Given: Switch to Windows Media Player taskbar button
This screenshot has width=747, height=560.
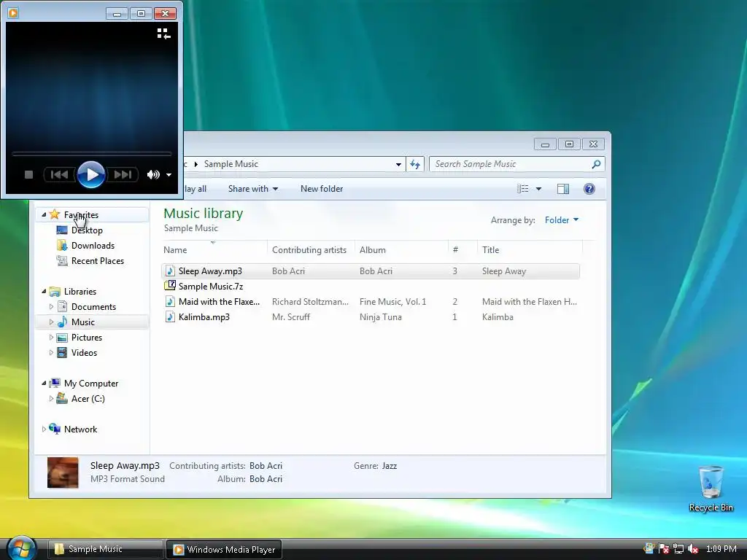Looking at the screenshot, I should pos(224,549).
